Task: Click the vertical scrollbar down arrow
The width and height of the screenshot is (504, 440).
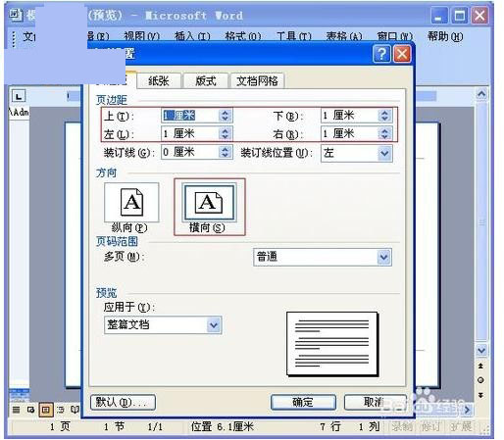Action: point(481,351)
